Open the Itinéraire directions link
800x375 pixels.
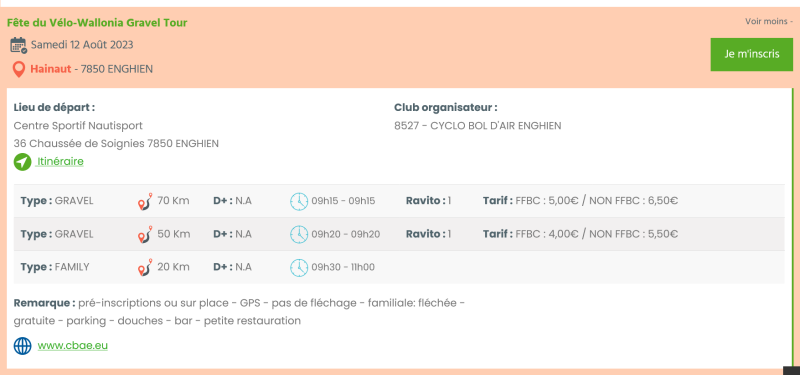[x=60, y=162]
